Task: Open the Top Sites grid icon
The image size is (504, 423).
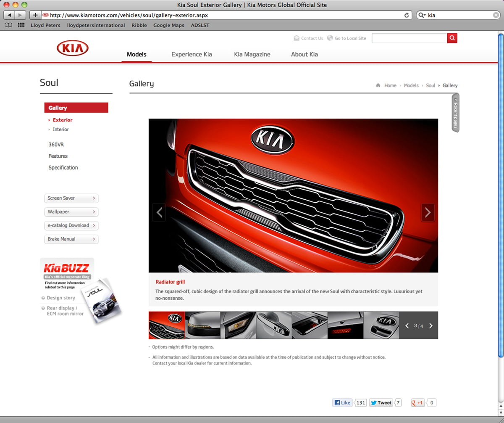Action: pos(21,25)
